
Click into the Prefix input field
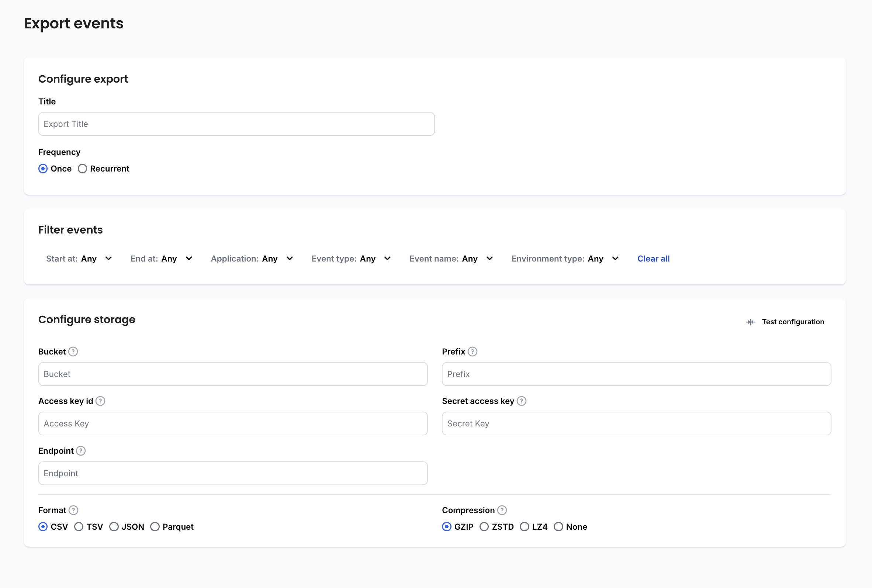click(637, 374)
